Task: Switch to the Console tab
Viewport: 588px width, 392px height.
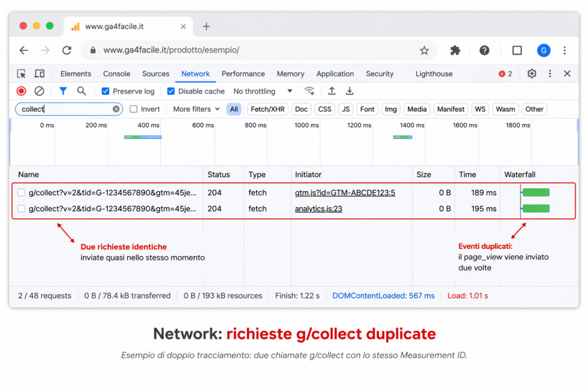Action: tap(117, 74)
